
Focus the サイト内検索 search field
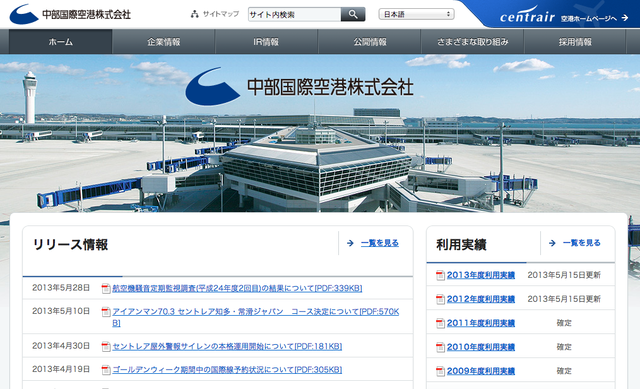click(294, 15)
